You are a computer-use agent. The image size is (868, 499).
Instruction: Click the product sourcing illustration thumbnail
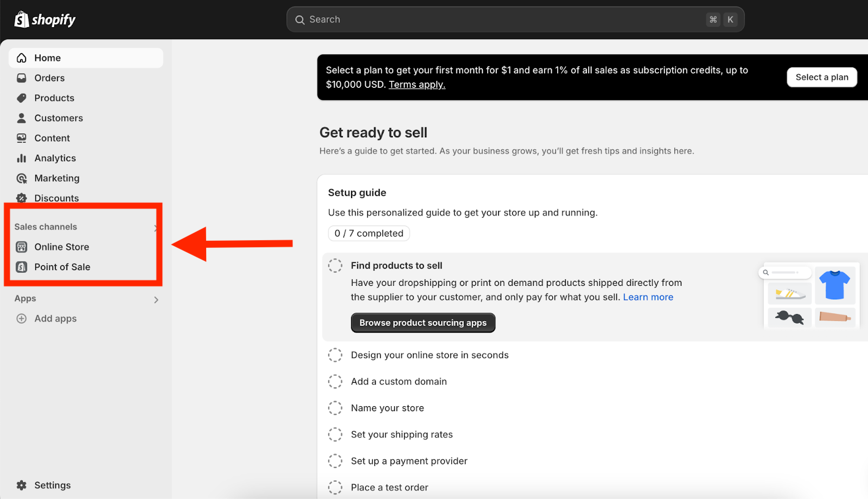click(x=808, y=296)
